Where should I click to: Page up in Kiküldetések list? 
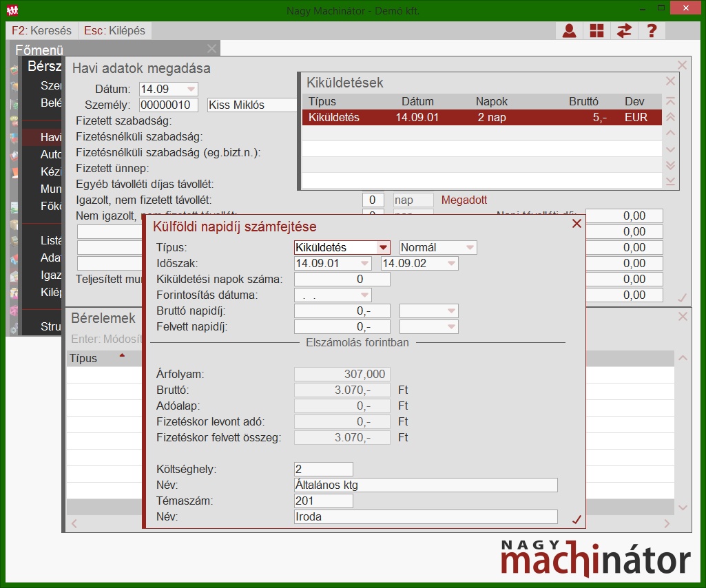[x=670, y=117]
